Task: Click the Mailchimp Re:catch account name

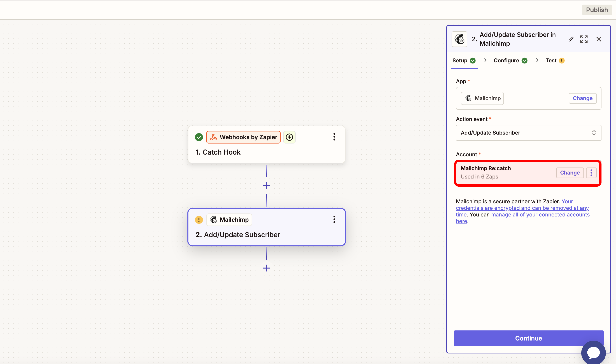Action: point(486,168)
